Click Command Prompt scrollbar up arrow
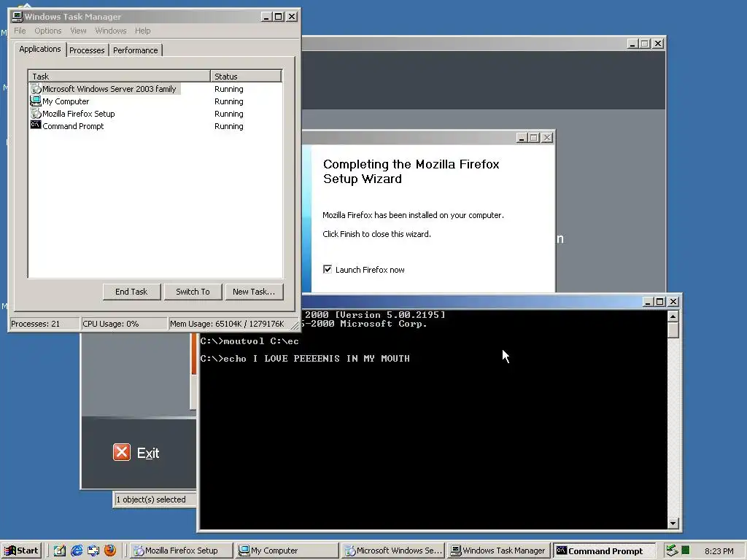The width and height of the screenshot is (747, 560). coord(673,316)
